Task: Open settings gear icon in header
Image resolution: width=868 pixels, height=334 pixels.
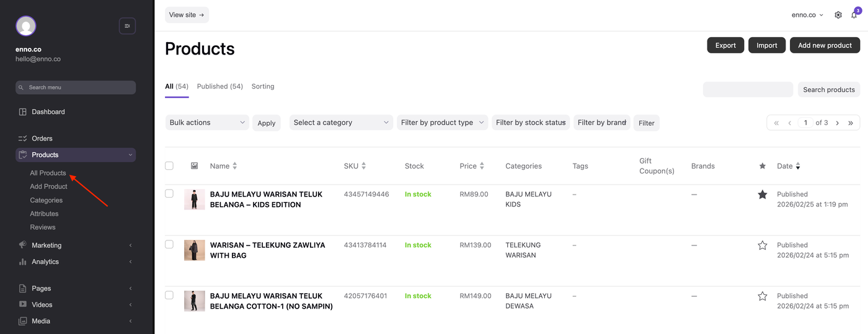Action: [838, 15]
